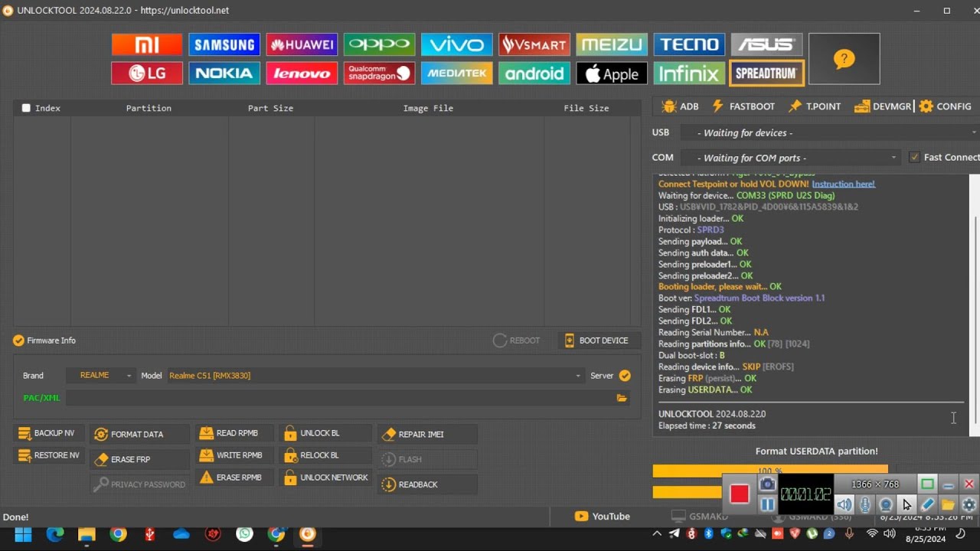Choose the MediaTek platform icon

coord(456,73)
